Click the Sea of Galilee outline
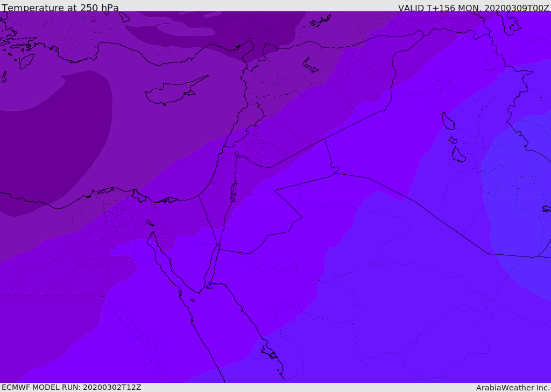 tap(236, 154)
